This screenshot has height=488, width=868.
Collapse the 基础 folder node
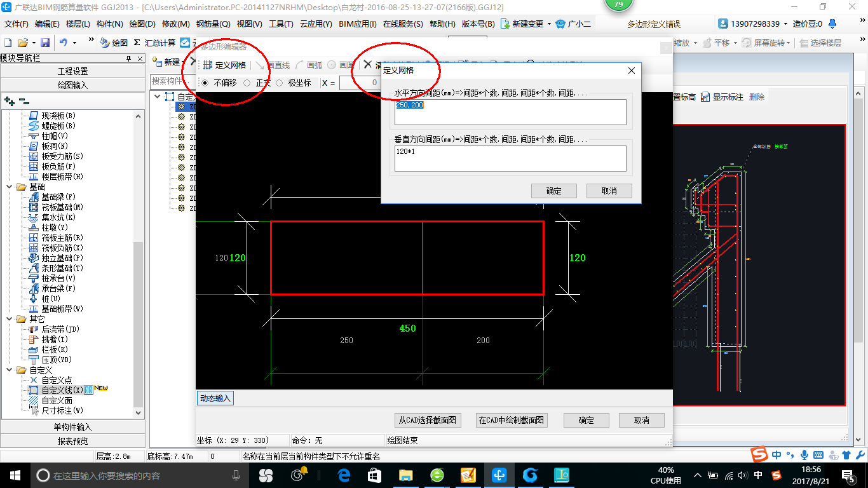click(x=10, y=187)
